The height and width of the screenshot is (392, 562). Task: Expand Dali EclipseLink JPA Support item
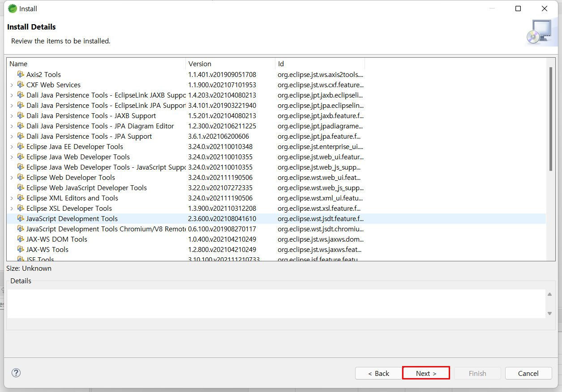tap(11, 105)
